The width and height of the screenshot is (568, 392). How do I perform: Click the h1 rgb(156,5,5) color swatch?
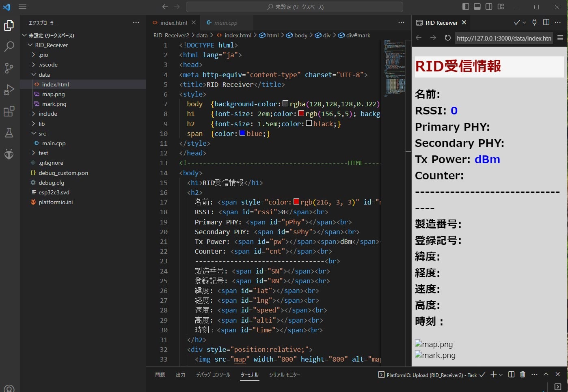tap(301, 113)
